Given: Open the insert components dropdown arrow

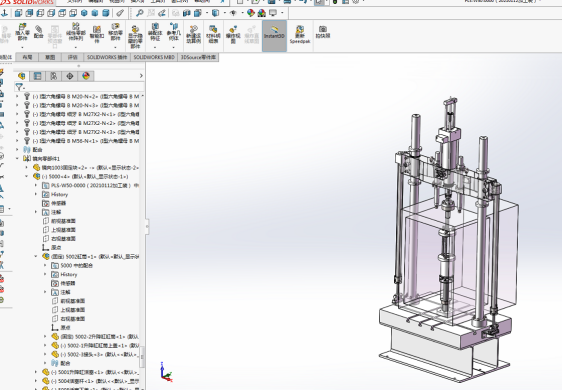Looking at the screenshot, I should click(22, 47).
